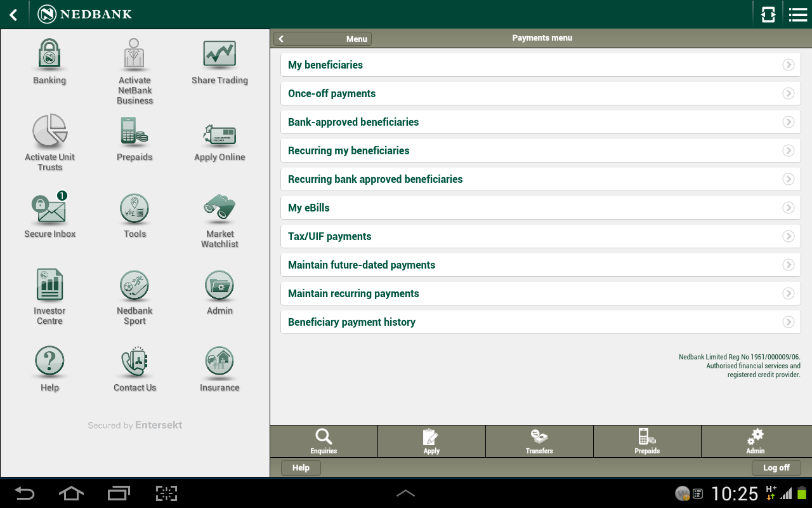
Task: Open My eBills
Action: tap(540, 208)
